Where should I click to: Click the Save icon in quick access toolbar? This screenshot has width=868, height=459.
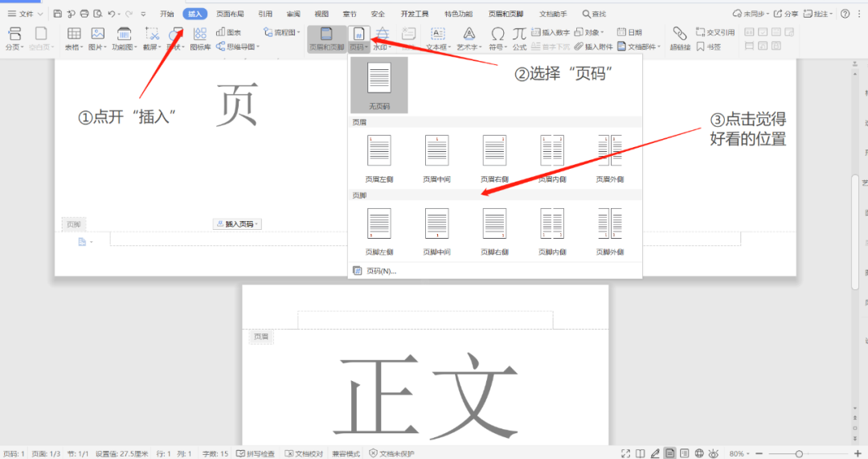(x=58, y=14)
